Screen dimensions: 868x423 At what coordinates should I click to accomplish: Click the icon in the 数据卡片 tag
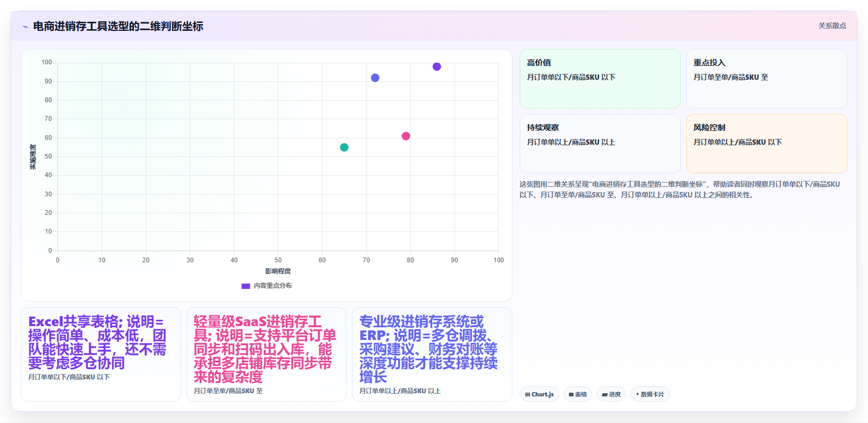point(637,394)
